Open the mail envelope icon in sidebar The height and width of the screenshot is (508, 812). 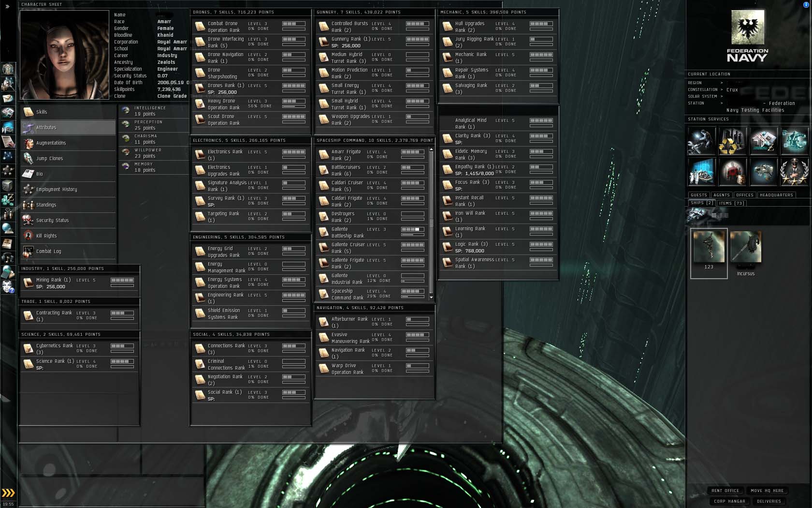8,99
